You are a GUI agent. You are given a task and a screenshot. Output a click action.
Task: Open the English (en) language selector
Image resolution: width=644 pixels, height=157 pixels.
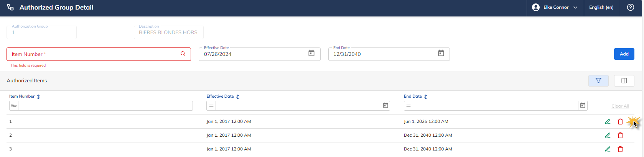(x=601, y=7)
